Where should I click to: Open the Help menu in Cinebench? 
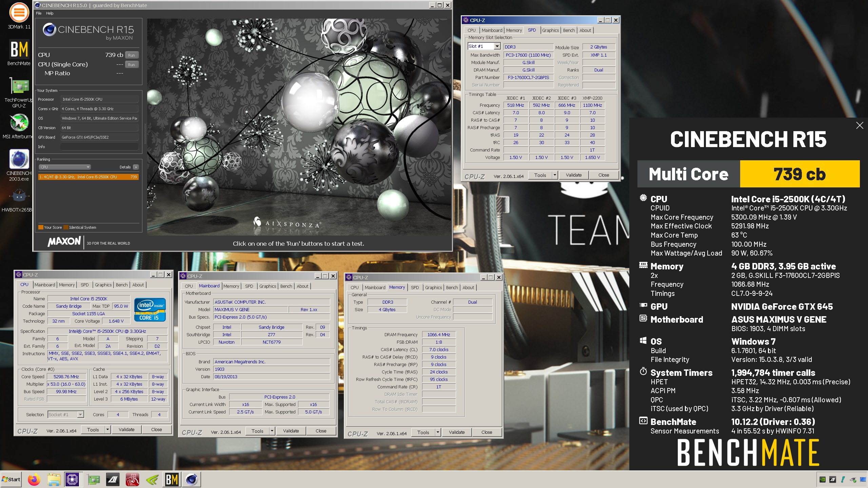click(50, 13)
